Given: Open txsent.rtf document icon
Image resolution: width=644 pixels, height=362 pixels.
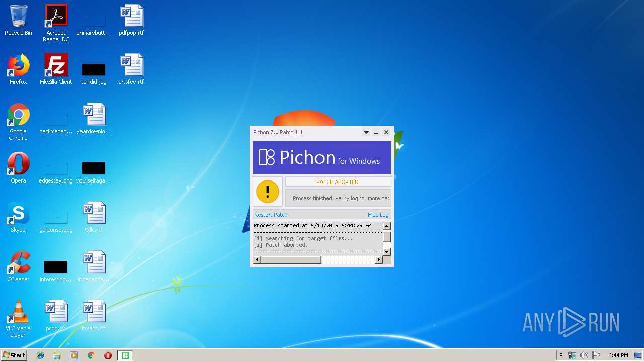Looking at the screenshot, I should [x=94, y=316].
